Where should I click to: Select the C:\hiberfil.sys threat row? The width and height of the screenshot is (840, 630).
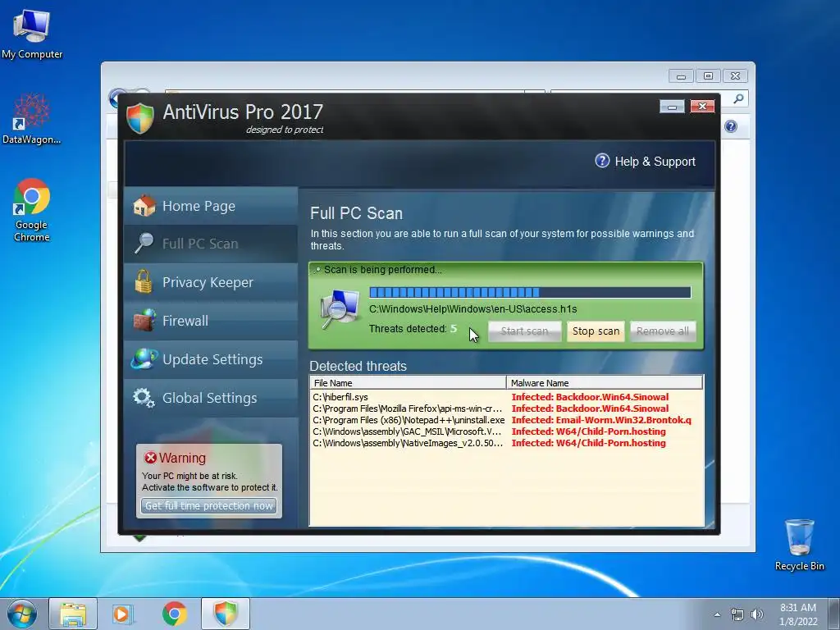pos(506,397)
